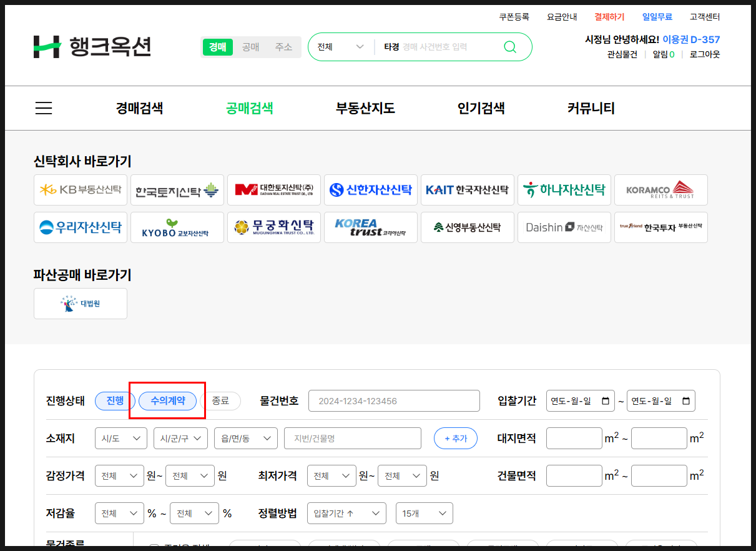This screenshot has width=756, height=551.
Task: Select the 주소 search mode
Action: pos(284,47)
